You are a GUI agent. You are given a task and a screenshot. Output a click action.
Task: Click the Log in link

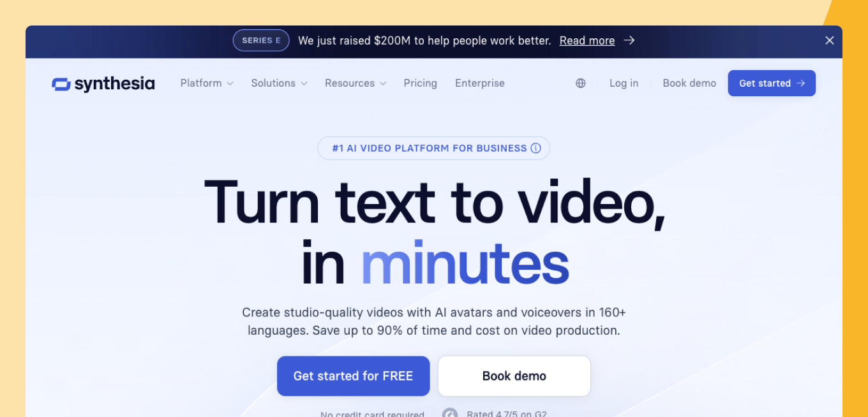tap(624, 84)
